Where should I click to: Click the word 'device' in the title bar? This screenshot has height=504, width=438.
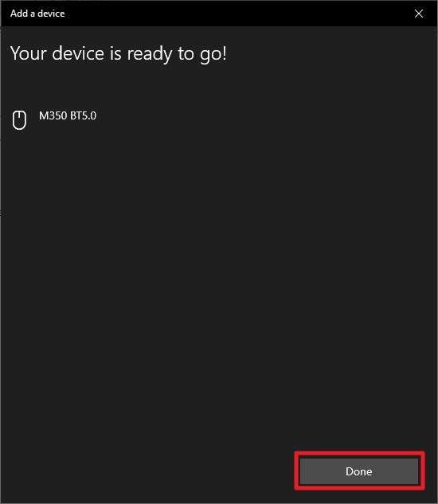pyautogui.click(x=51, y=14)
